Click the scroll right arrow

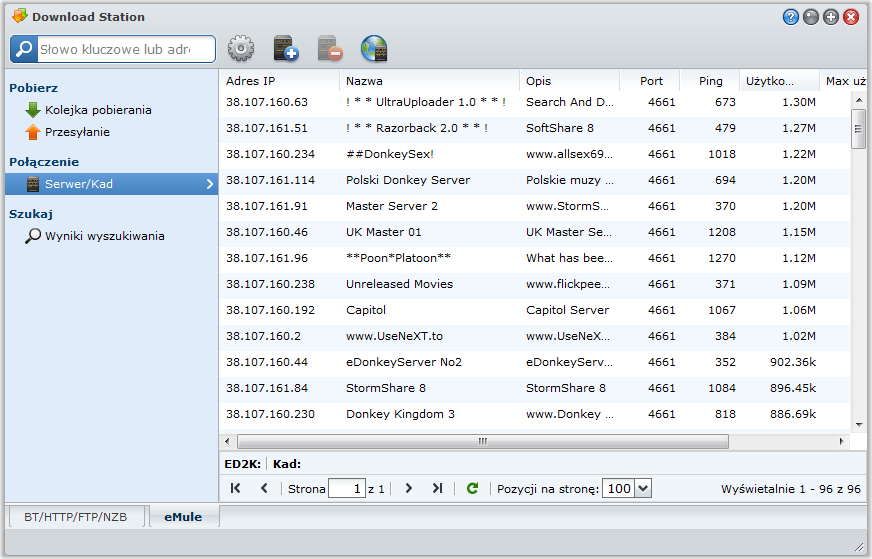[841, 442]
